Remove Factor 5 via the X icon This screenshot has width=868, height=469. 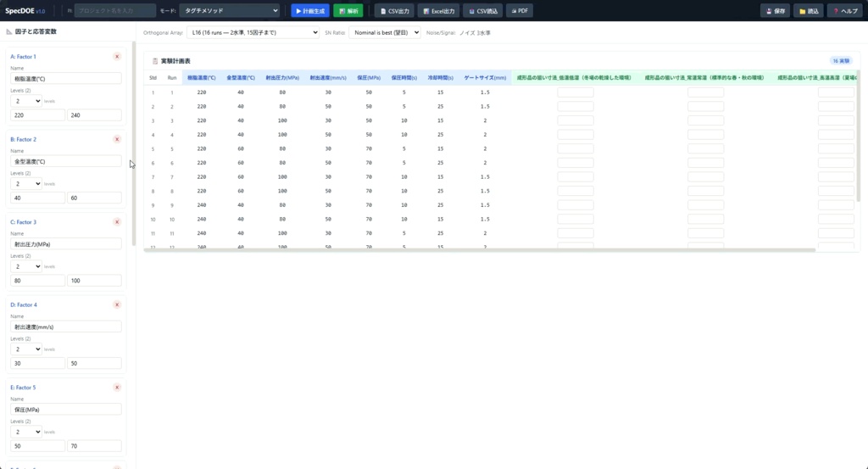(x=117, y=388)
